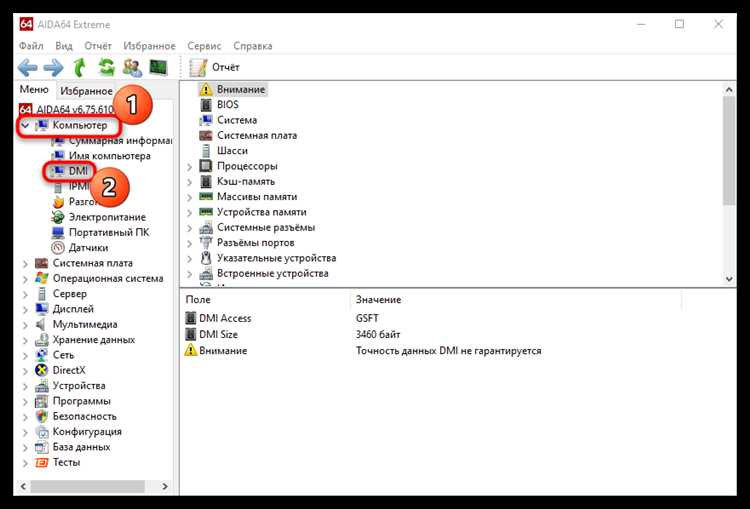Select the Портативный ПК tree item
This screenshot has height=509, width=750.
[109, 232]
